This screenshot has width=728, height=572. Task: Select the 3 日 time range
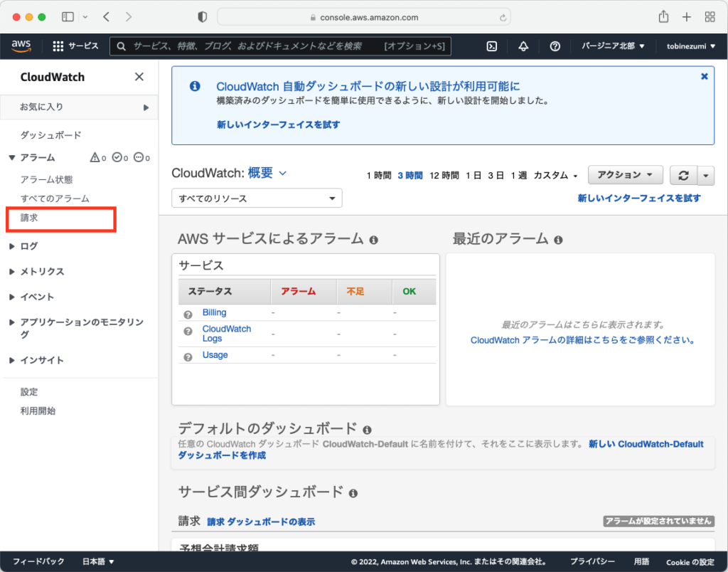pyautogui.click(x=496, y=175)
